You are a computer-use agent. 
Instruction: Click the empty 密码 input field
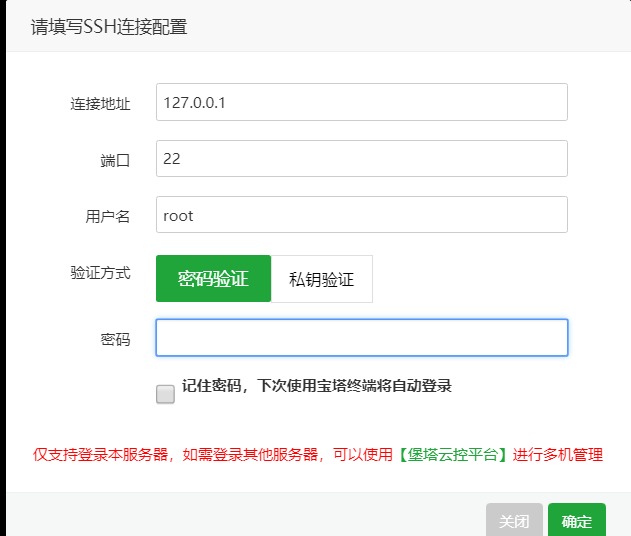(x=361, y=338)
